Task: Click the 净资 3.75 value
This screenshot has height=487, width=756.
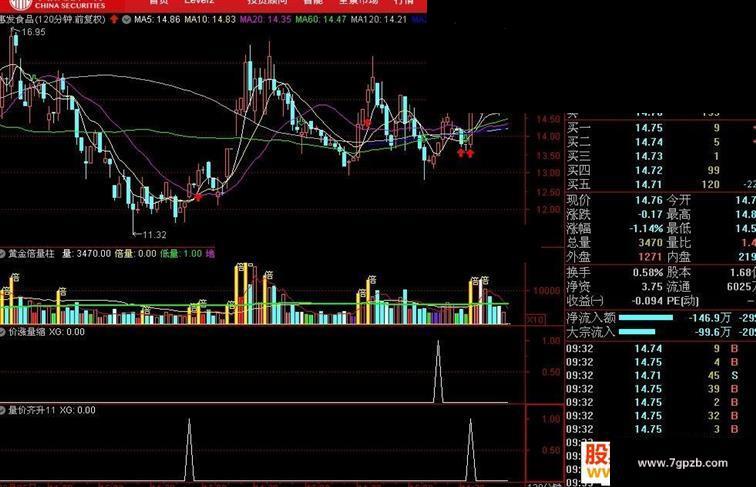Action: (x=652, y=286)
